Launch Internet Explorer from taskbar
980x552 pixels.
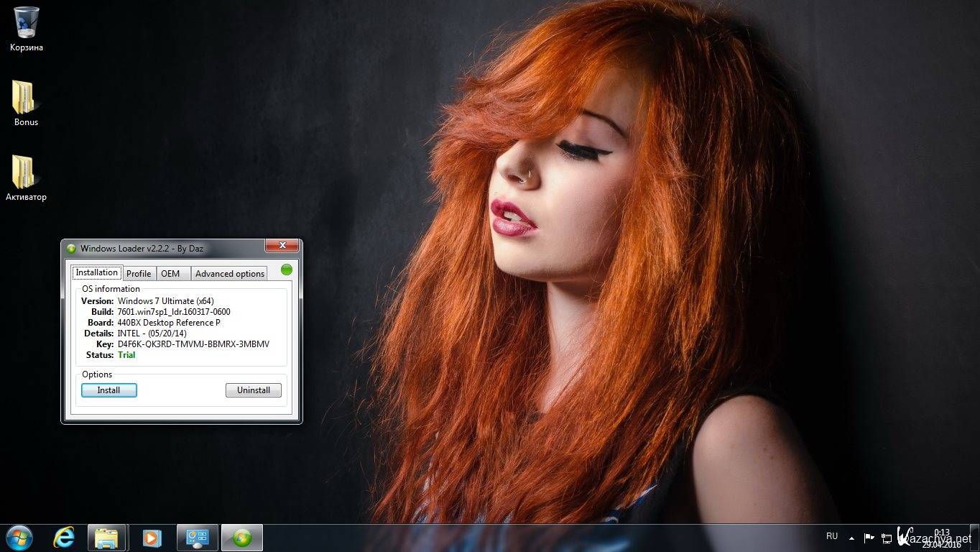coord(64,537)
